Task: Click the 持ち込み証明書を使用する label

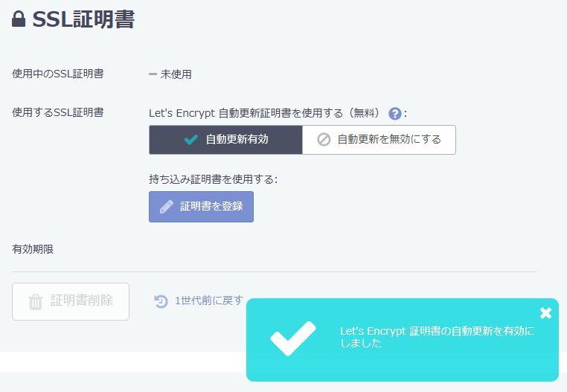Action: coord(213,179)
